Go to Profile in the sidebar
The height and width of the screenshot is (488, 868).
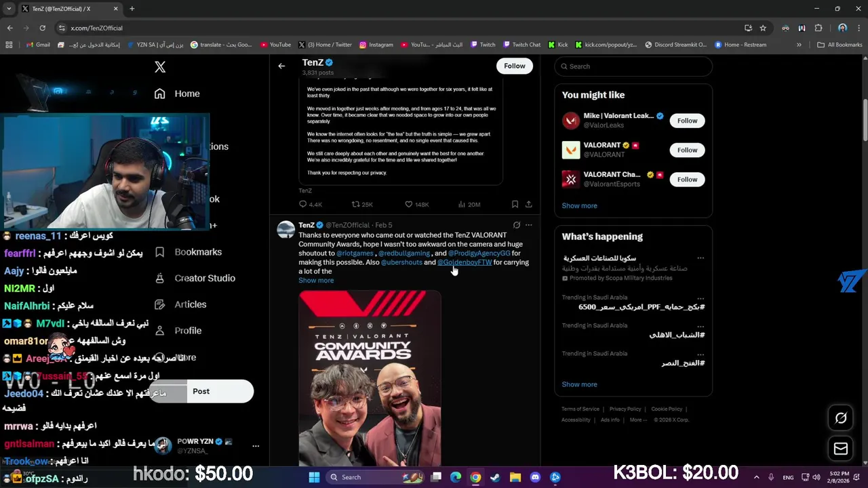(178, 331)
